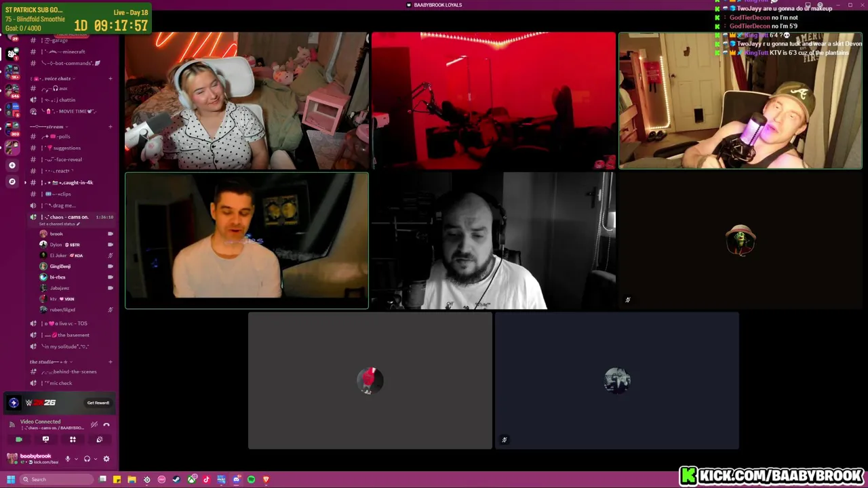The height and width of the screenshot is (488, 868).
Task: Click the screen share icon in voice panel
Action: [45, 439]
